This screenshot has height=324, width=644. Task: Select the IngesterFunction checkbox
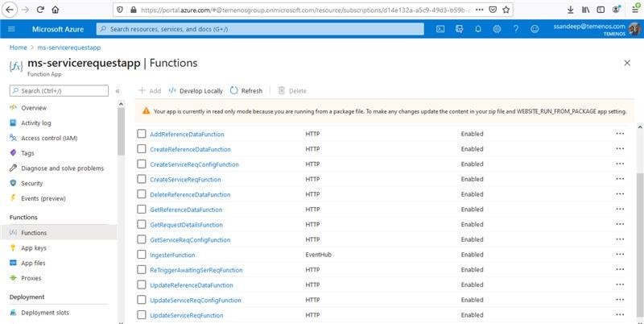(142, 255)
